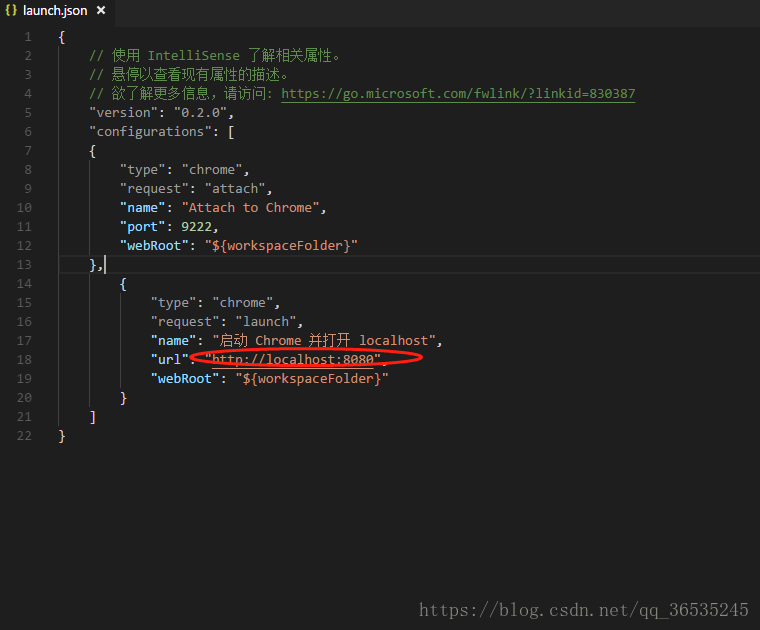Click the "configurations" key
The image size is (760, 630).
pyautogui.click(x=150, y=131)
